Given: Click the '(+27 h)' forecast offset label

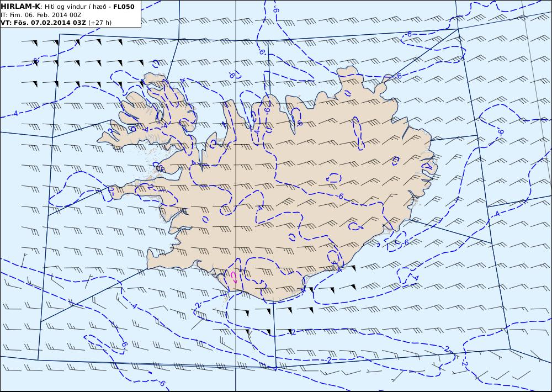Looking at the screenshot, I should [100, 23].
